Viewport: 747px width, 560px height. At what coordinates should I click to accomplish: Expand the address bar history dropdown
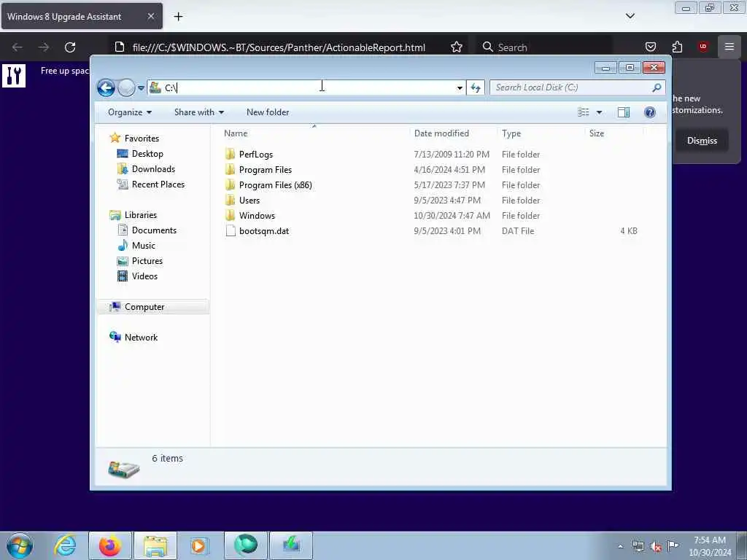(460, 87)
